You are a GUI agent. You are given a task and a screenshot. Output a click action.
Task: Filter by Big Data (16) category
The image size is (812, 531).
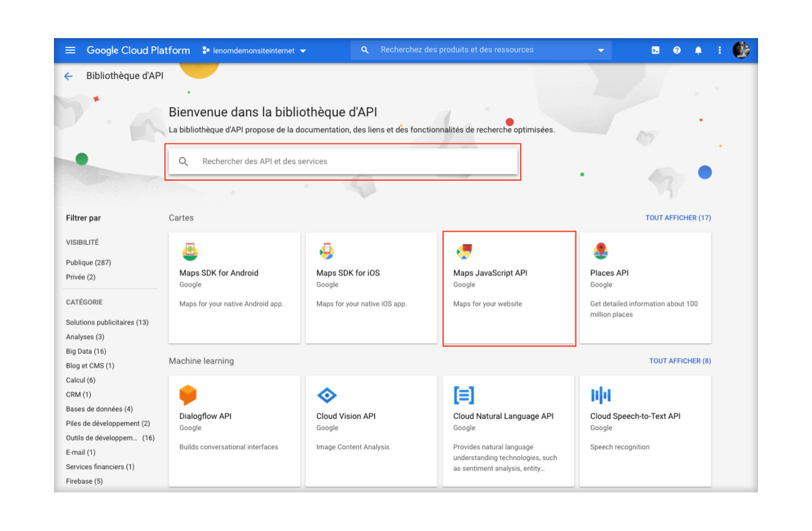coord(86,351)
